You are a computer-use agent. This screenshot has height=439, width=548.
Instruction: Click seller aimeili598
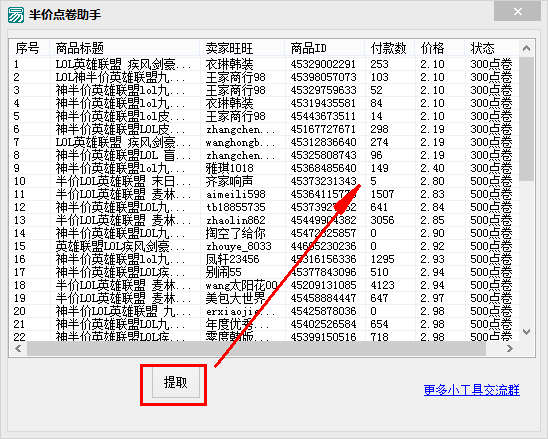pyautogui.click(x=236, y=194)
